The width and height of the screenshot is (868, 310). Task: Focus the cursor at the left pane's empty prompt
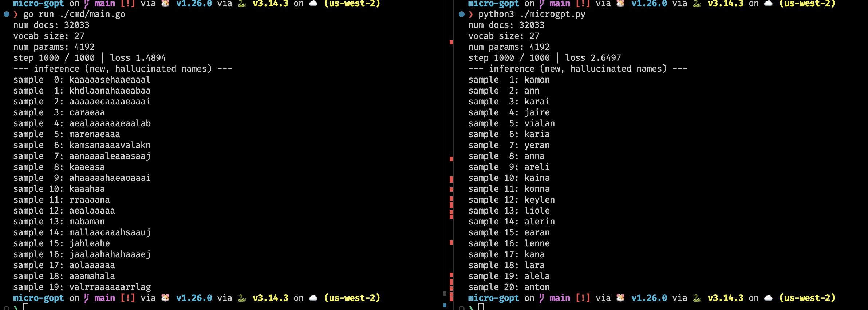pos(26,307)
